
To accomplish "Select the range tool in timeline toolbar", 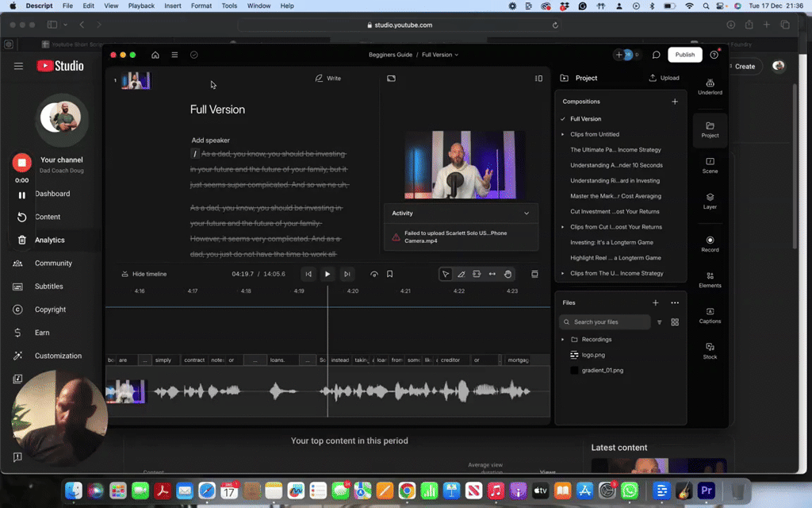I will [477, 274].
